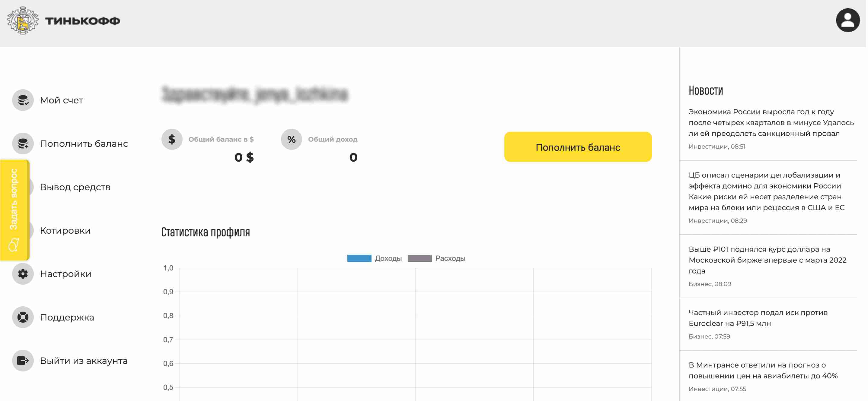The width and height of the screenshot is (868, 401).
Task: Click the ТИНЬКОФФ wordmark
Action: point(83,21)
